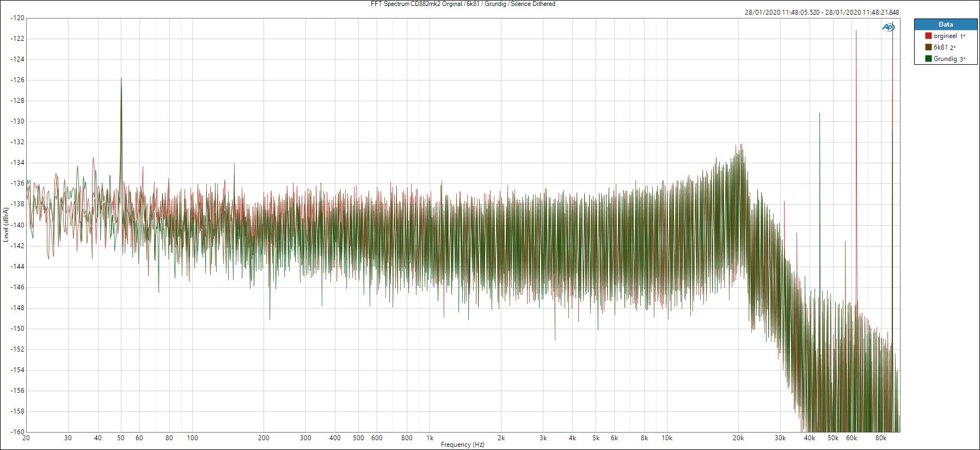Image resolution: width=980 pixels, height=450 pixels.
Task: Click the tip of the 50 Hz peak
Action: pos(121,78)
